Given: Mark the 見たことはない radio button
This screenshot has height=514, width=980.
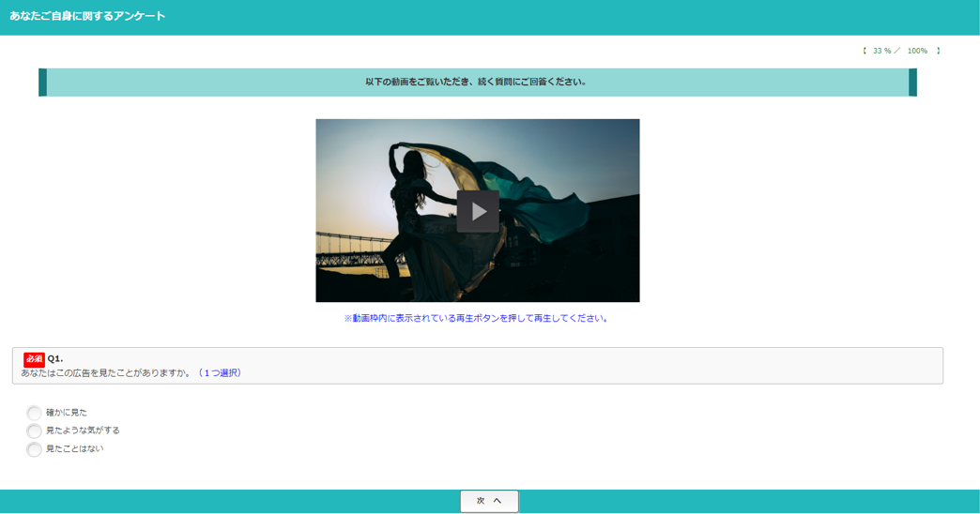Looking at the screenshot, I should (35, 449).
